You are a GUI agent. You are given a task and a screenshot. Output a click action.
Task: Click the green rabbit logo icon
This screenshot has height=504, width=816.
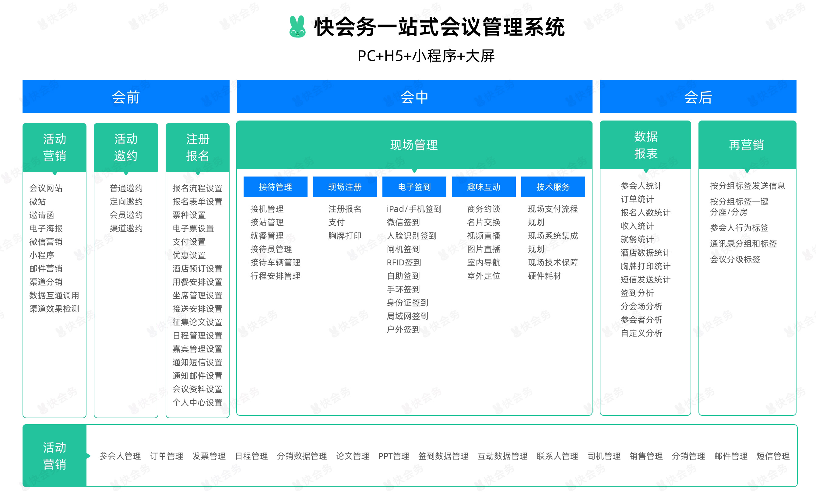pyautogui.click(x=297, y=27)
